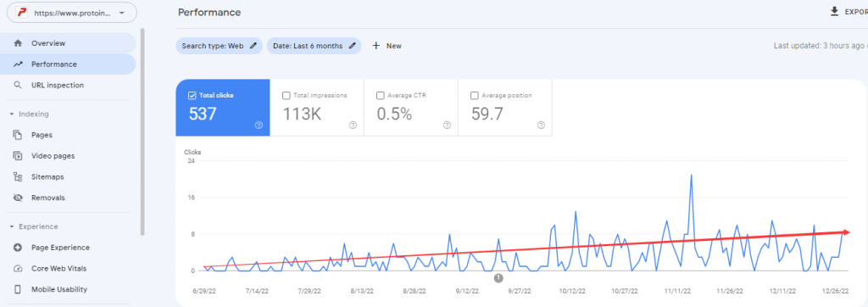
Task: Collapse the Indexing section
Action: tap(12, 114)
